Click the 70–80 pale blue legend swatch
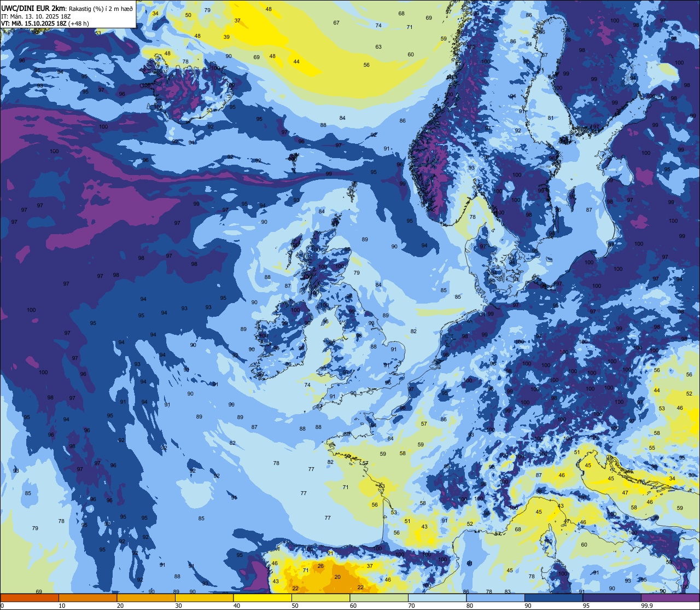Screen dimensions: 700x610 click(x=437, y=597)
